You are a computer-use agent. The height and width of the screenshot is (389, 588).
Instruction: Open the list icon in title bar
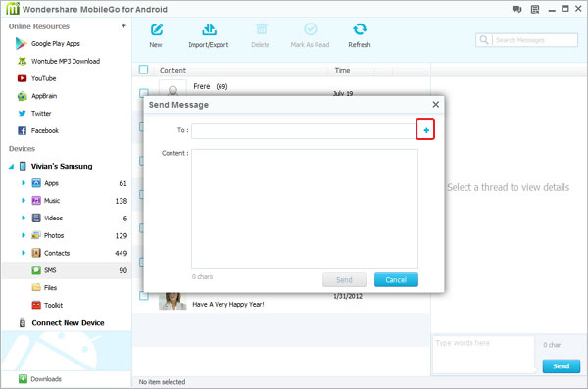click(535, 10)
